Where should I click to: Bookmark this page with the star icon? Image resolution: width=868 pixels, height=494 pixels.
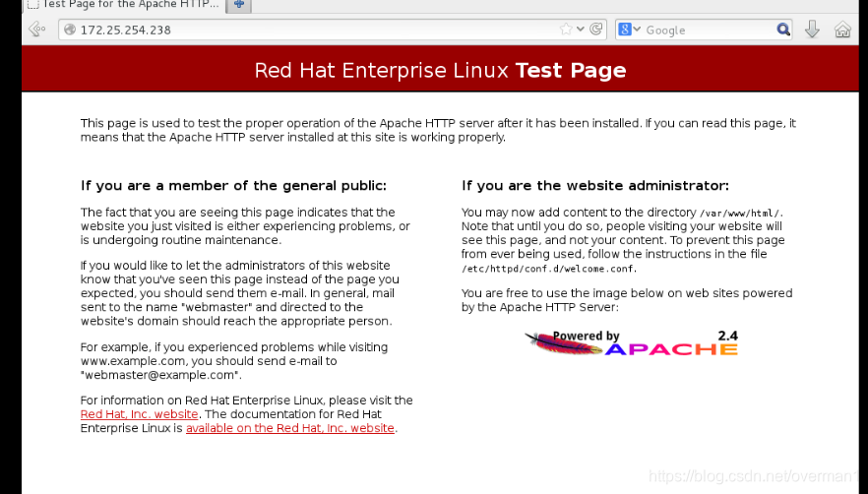(566, 30)
